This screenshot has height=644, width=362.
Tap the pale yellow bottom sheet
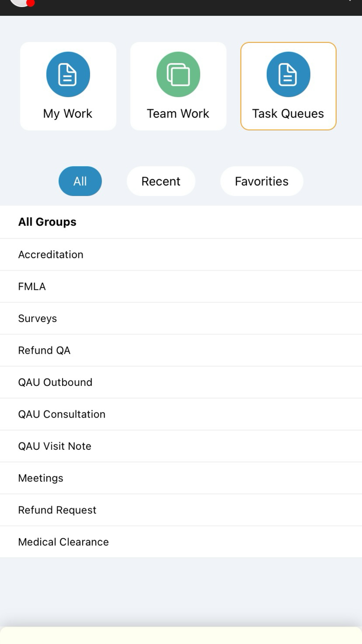181,636
